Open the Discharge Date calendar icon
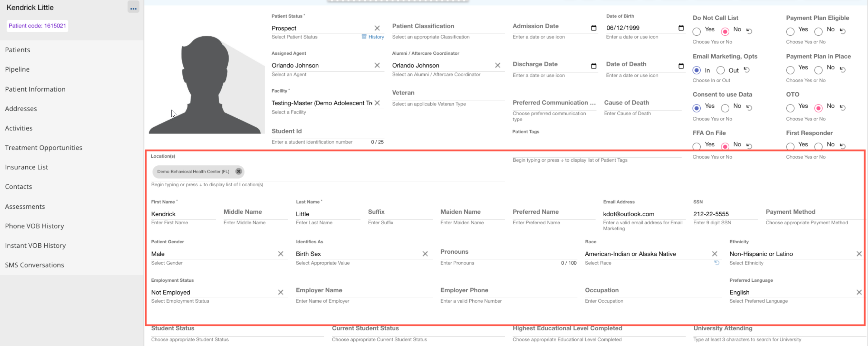Image resolution: width=868 pixels, height=346 pixels. 593,66
